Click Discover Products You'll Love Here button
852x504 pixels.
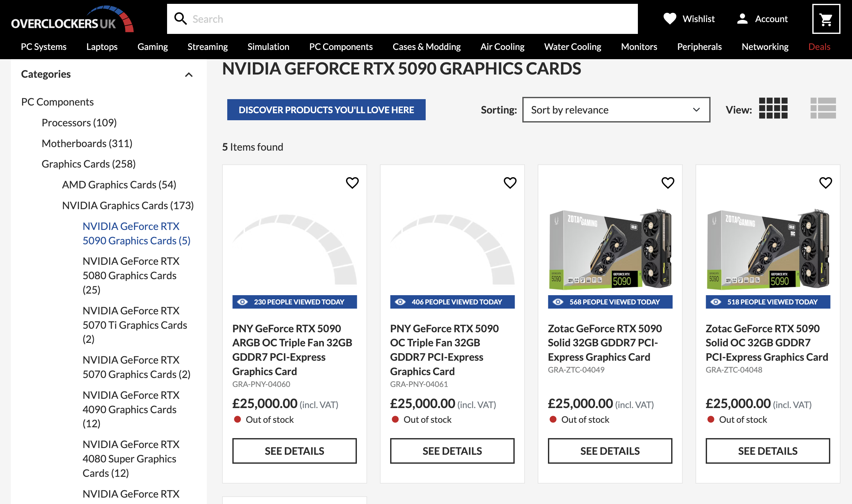[x=326, y=110]
